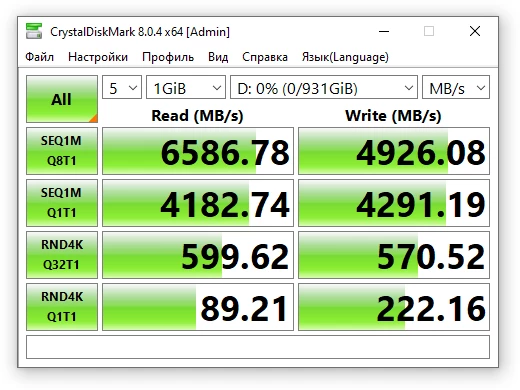Start the SEQ1M Q1T1 test
Image resolution: width=520 pixels, height=390 pixels.
tap(62, 203)
